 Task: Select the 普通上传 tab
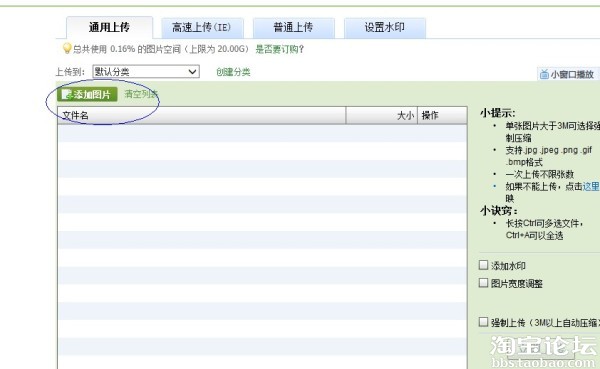(293, 28)
